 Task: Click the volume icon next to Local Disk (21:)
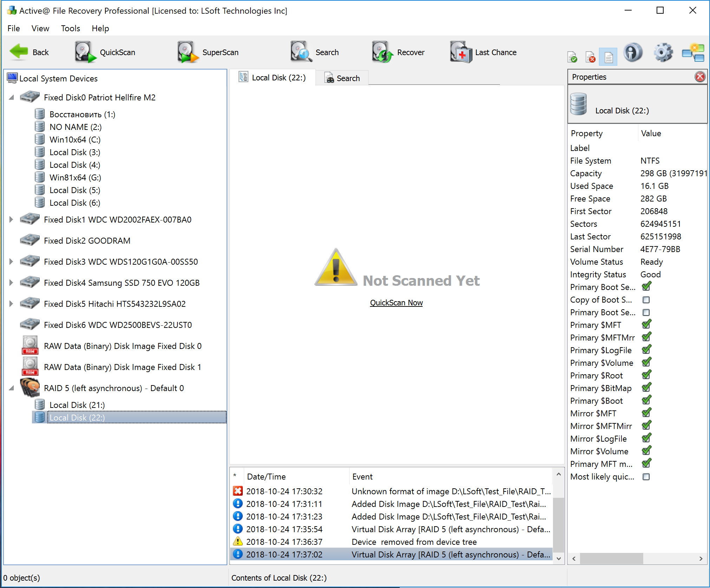tap(40, 405)
